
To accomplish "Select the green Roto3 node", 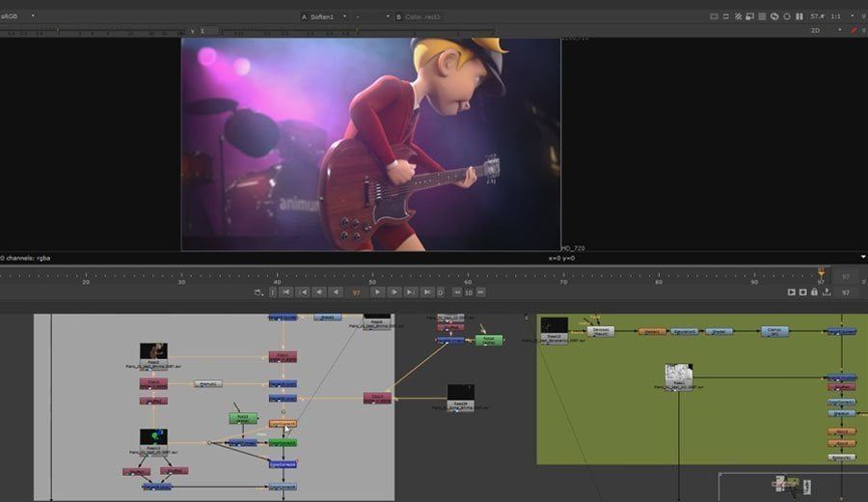I will tap(243, 418).
